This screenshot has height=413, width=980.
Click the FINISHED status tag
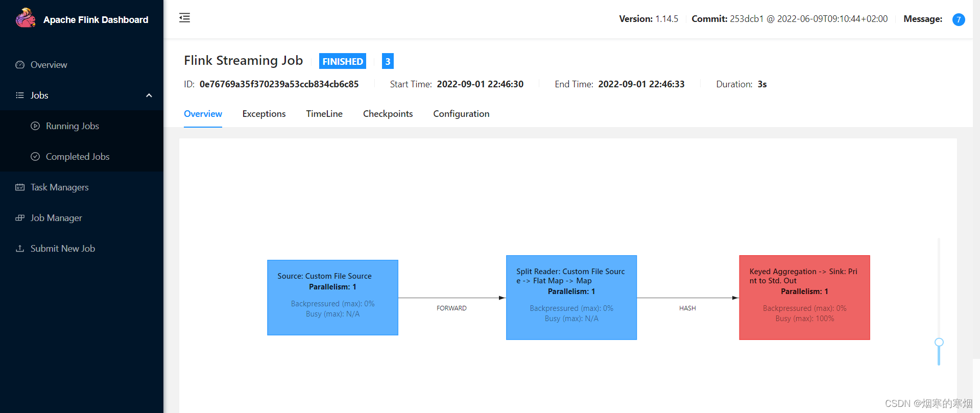point(343,61)
